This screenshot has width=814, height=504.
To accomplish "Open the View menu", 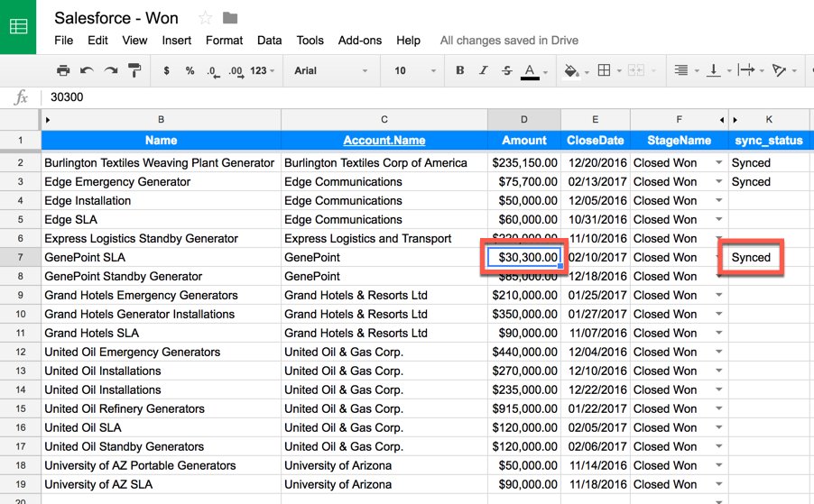I will point(135,41).
